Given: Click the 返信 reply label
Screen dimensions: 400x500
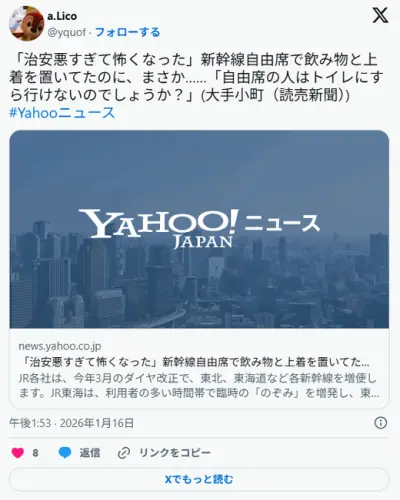Looking at the screenshot, I should click(90, 453).
